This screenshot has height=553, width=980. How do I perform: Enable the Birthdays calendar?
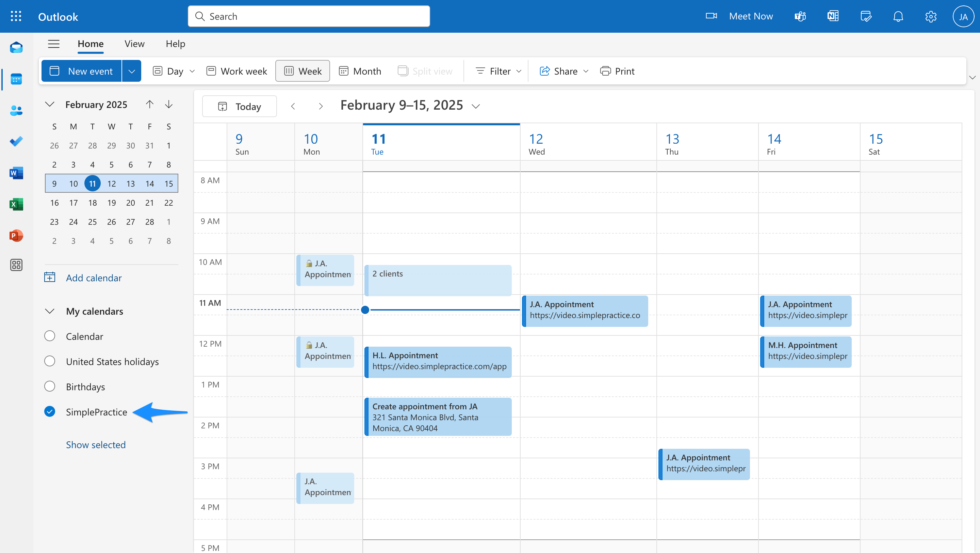[50, 386]
